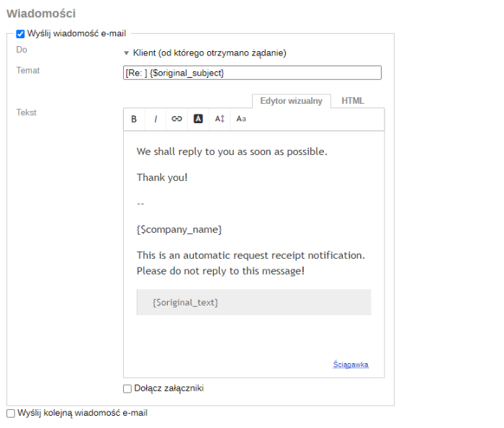This screenshot has height=428, width=504.
Task: Place cursor in 'We shall reply' line
Action: coord(232,152)
